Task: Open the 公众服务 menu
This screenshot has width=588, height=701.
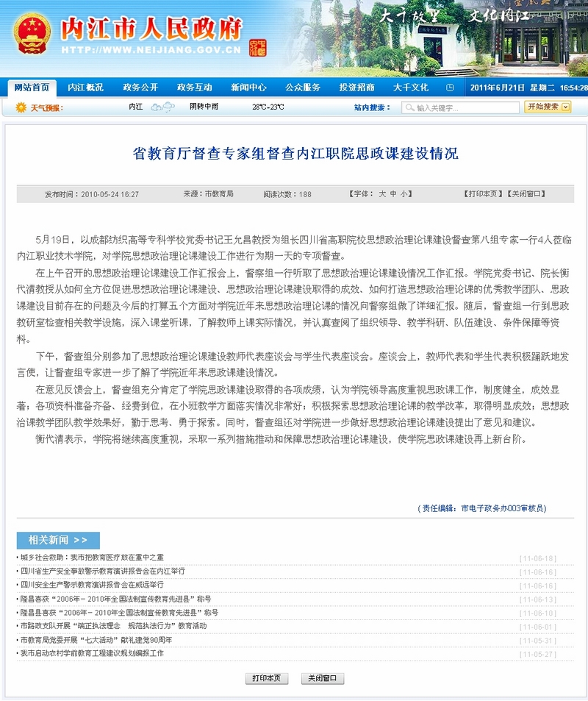Action: click(x=303, y=88)
